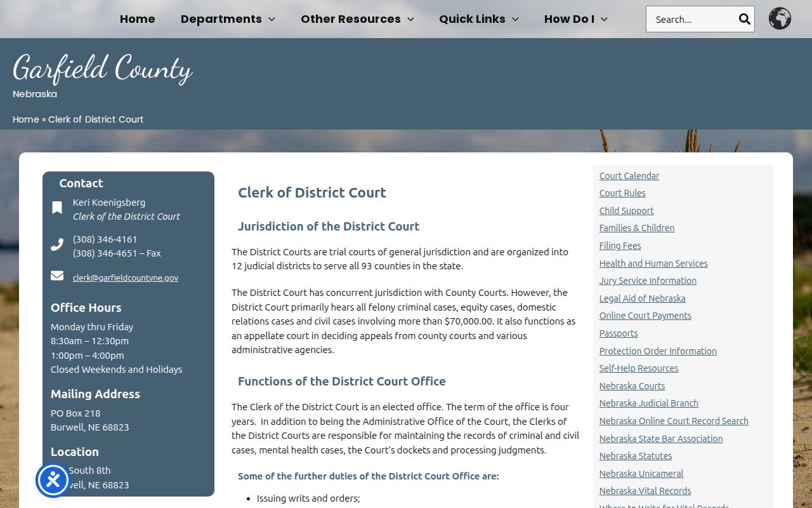Click the Clerk of District Court heading
This screenshot has width=812, height=508.
(312, 192)
